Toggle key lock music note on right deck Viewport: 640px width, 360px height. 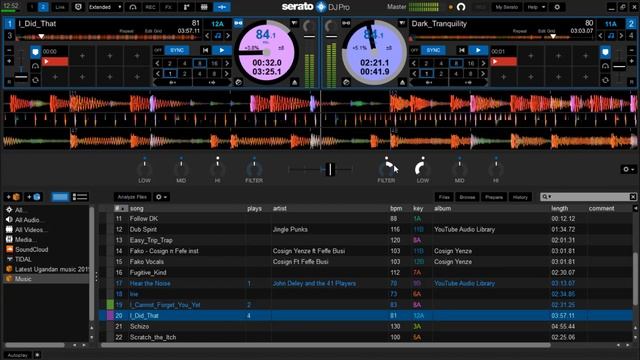tap(611, 36)
